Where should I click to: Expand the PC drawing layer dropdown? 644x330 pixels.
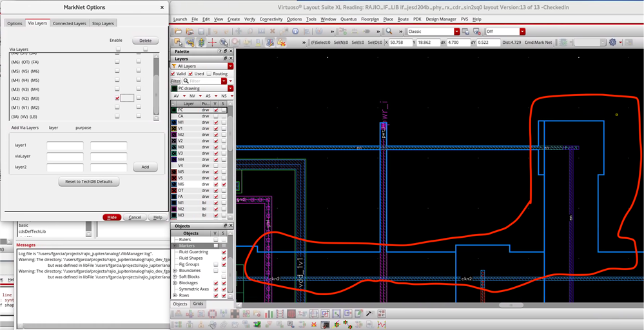point(230,88)
